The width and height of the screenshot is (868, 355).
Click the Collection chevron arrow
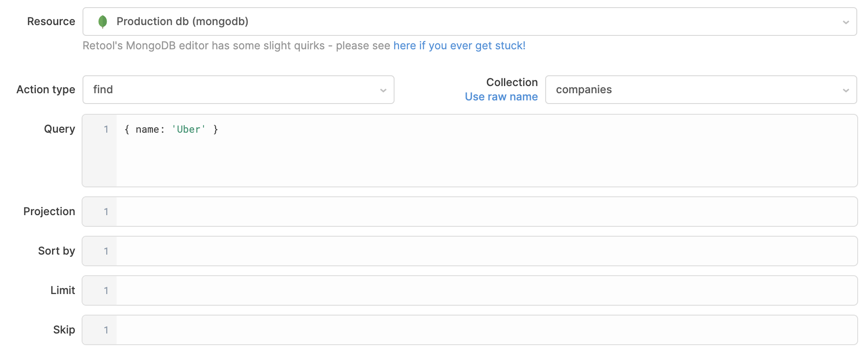[x=846, y=90]
